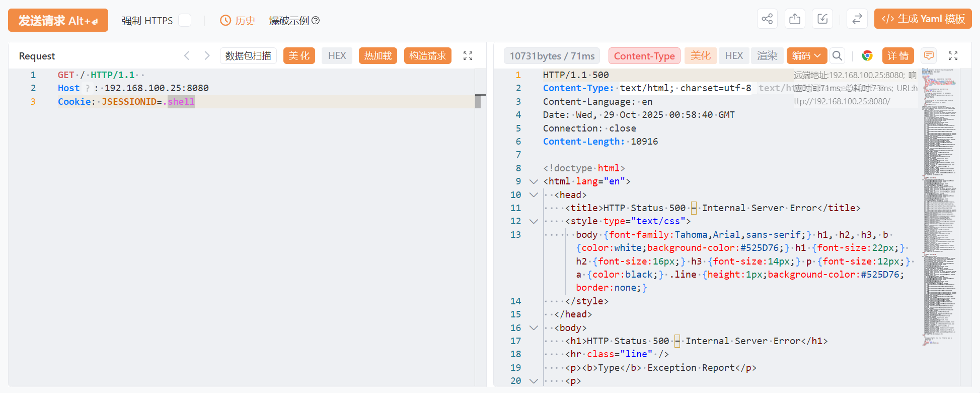
Task: Click the import icon in top toolbar
Action: click(x=822, y=19)
